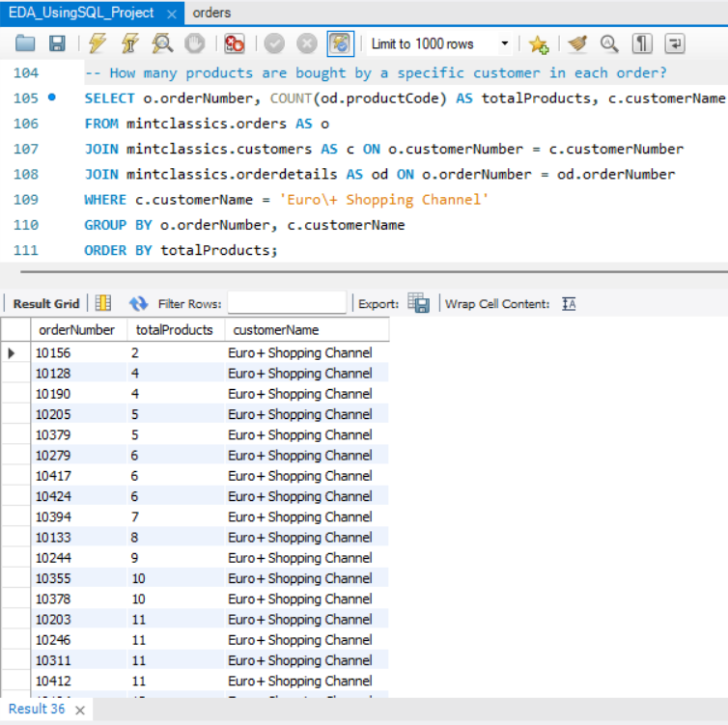728x725 pixels.
Task: Toggle the stop-on-error script icon
Action: [x=234, y=43]
